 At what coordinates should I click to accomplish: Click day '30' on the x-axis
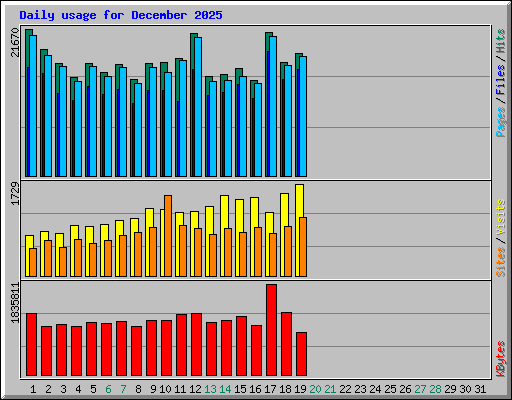pos(465,389)
